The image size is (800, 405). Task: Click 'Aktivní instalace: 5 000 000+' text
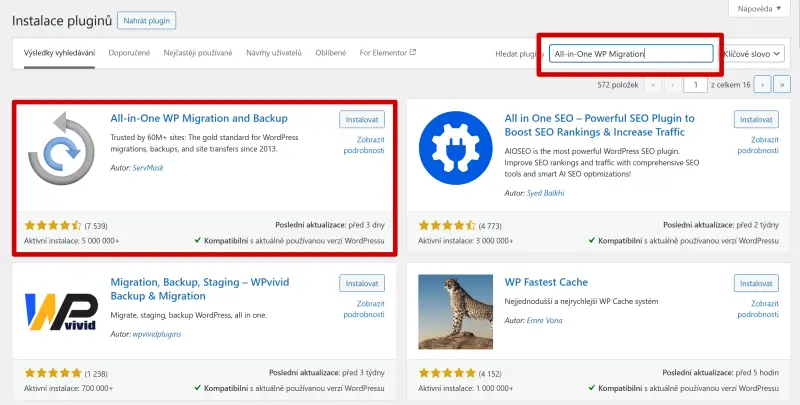71,241
